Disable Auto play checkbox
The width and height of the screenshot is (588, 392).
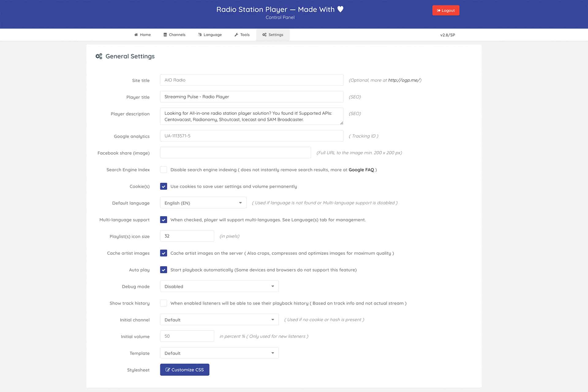pos(164,270)
